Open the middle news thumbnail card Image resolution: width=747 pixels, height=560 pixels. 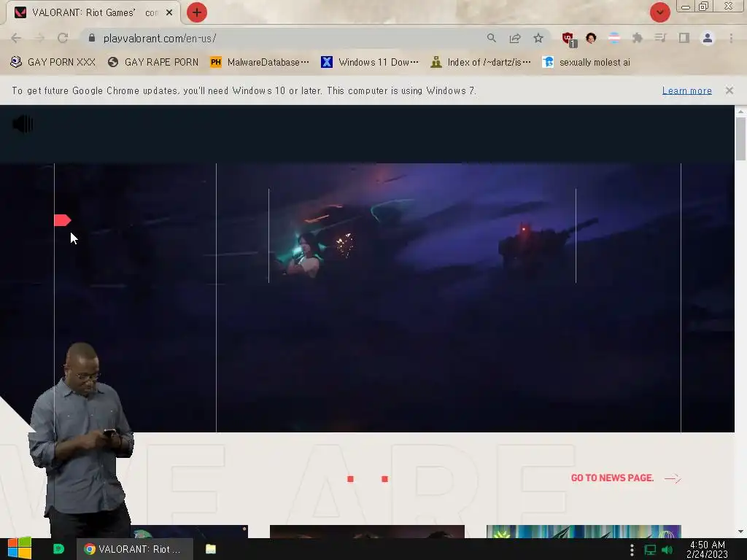(x=367, y=532)
